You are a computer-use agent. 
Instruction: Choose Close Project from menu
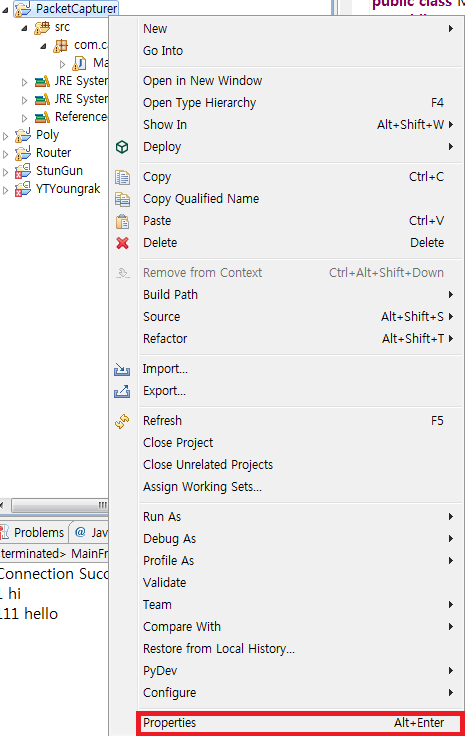click(x=300, y=443)
